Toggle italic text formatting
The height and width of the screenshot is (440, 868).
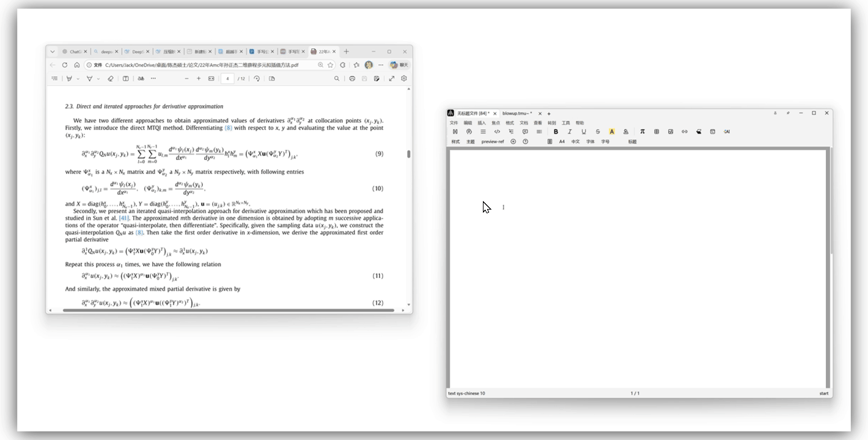click(x=570, y=131)
